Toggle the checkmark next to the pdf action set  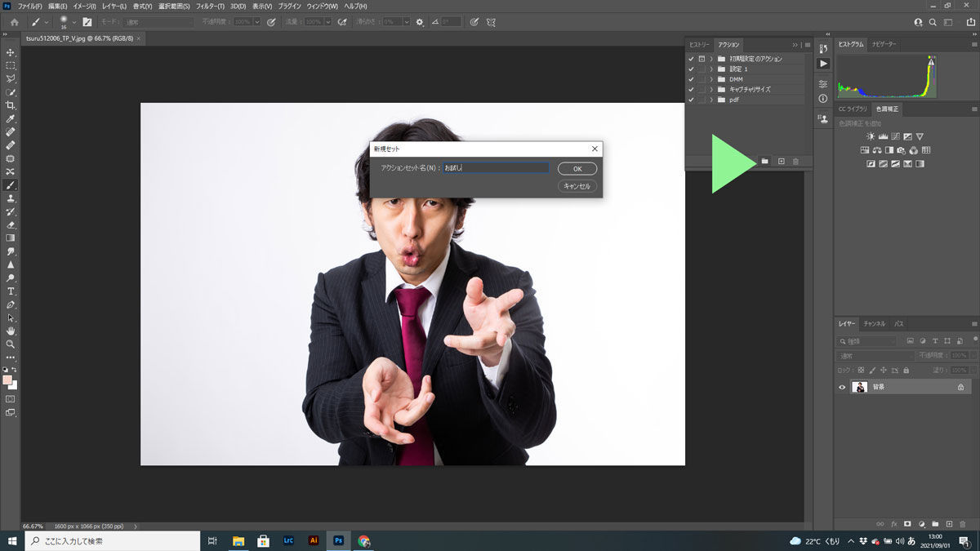tap(690, 99)
